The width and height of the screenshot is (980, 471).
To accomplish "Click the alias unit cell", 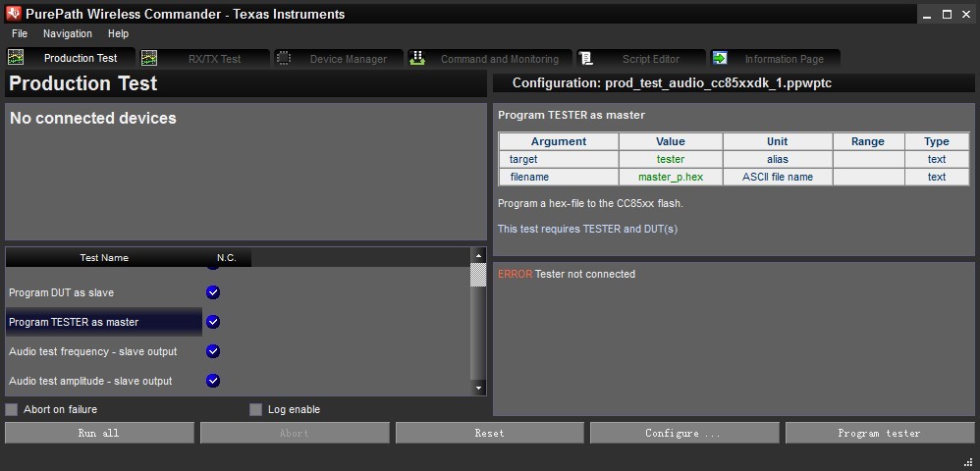I will [x=778, y=159].
